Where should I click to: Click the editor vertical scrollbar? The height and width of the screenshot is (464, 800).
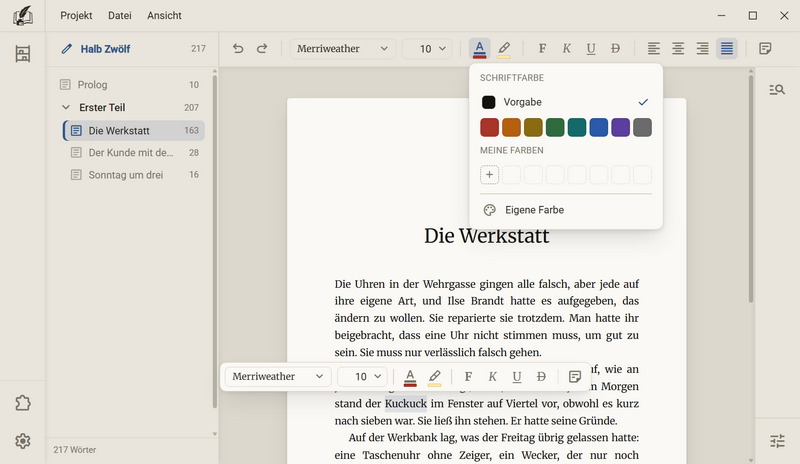click(x=751, y=189)
